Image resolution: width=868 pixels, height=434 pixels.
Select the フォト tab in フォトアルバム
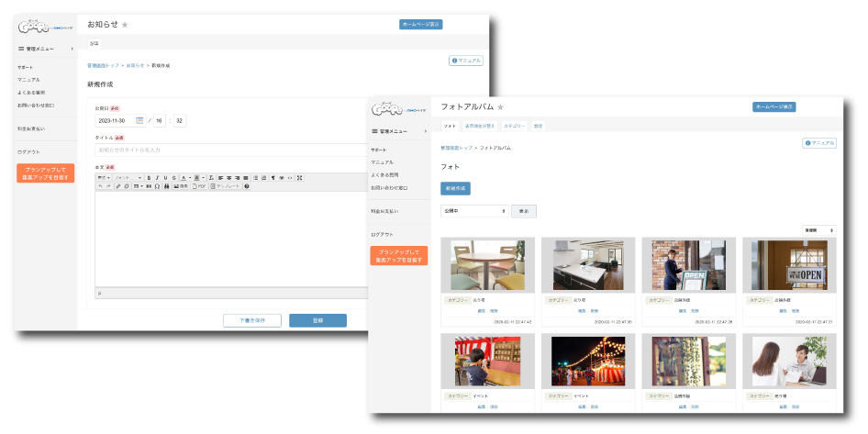click(450, 127)
